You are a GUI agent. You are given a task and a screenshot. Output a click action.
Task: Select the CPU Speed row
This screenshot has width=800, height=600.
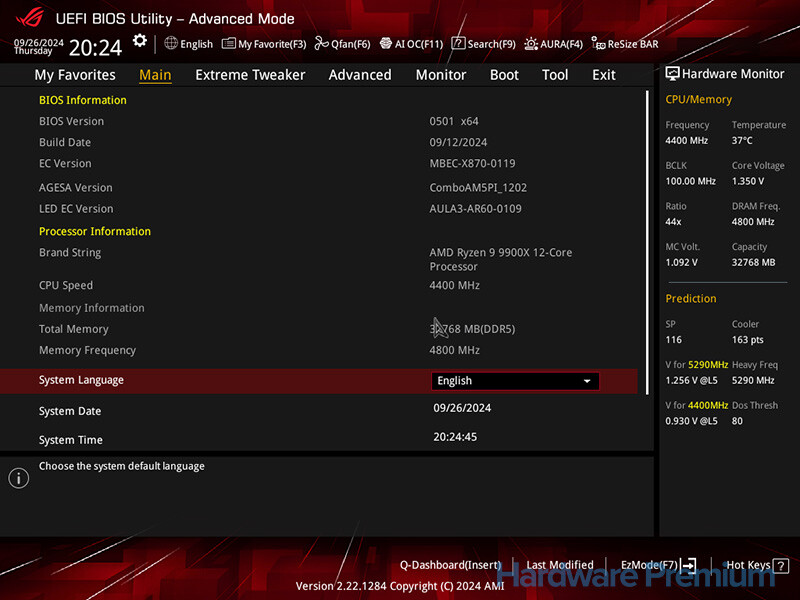click(318, 285)
